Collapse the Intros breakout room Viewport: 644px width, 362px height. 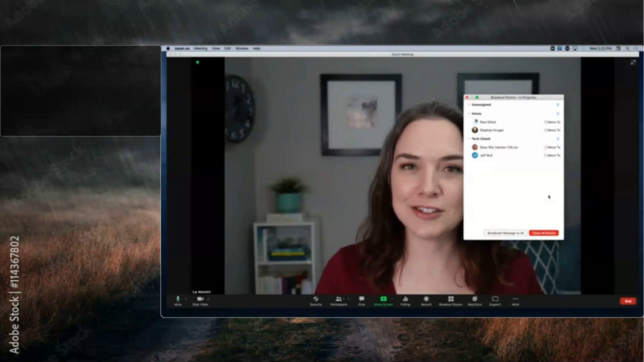[469, 114]
